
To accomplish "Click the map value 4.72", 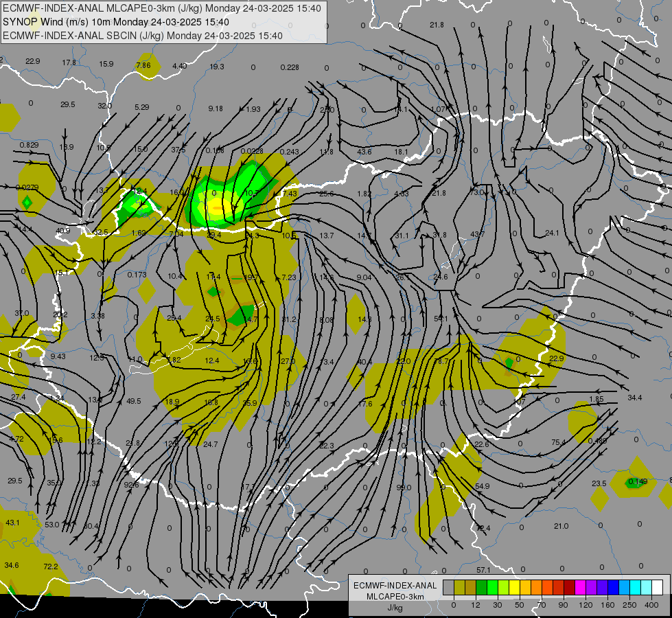I will tap(16, 439).
